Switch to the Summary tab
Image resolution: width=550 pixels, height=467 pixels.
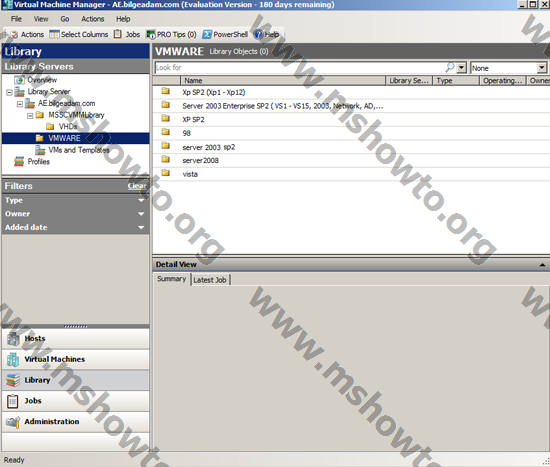[171, 279]
